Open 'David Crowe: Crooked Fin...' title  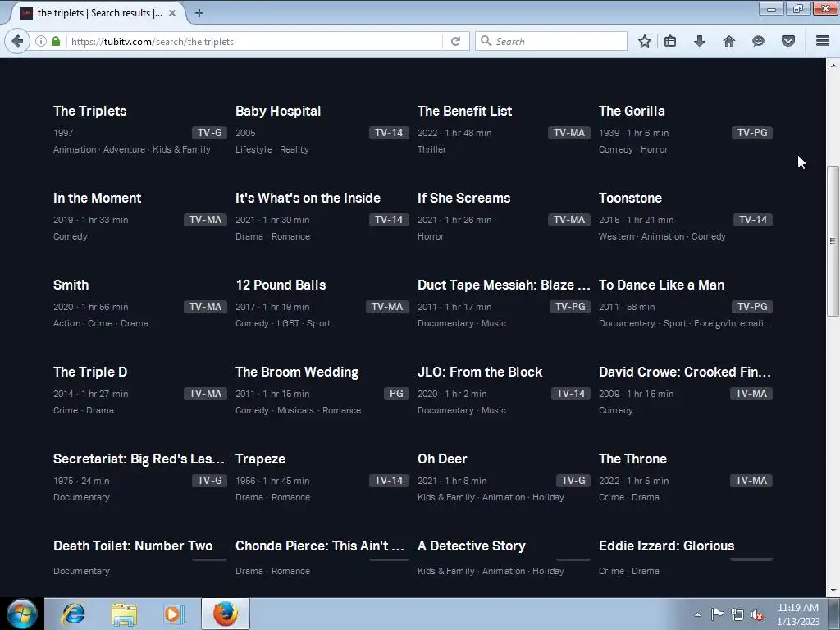[685, 372]
